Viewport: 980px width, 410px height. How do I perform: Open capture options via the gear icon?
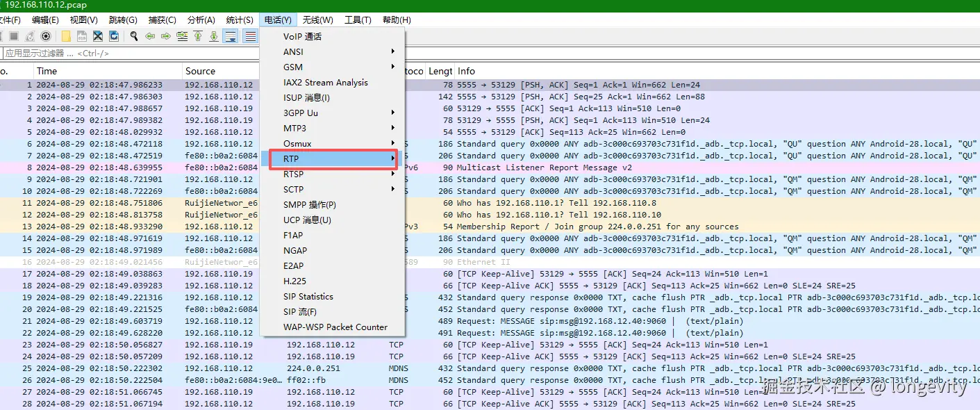click(x=46, y=36)
